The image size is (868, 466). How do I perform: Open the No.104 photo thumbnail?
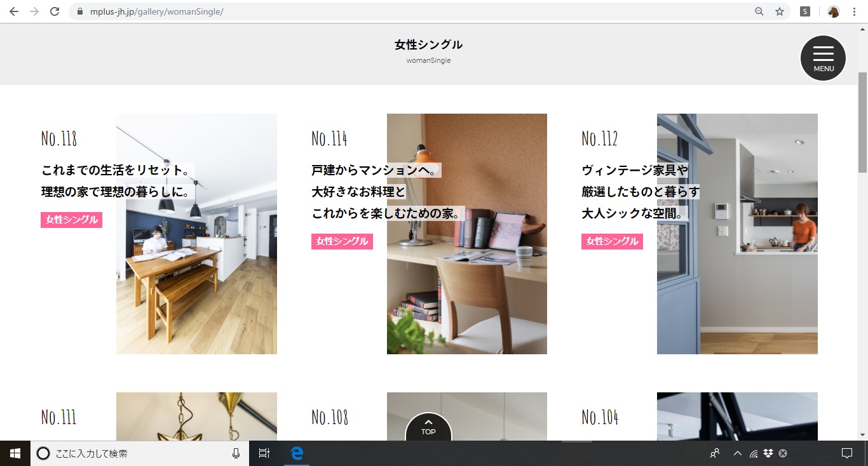pos(737,416)
